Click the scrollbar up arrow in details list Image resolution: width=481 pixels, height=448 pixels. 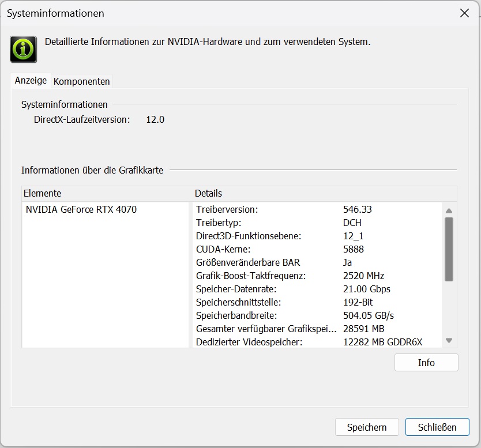449,210
